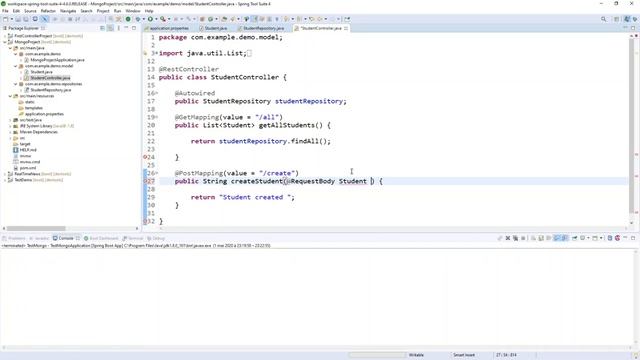Click error marker on line 27 gutter
The width and height of the screenshot is (640, 360).
[145, 181]
